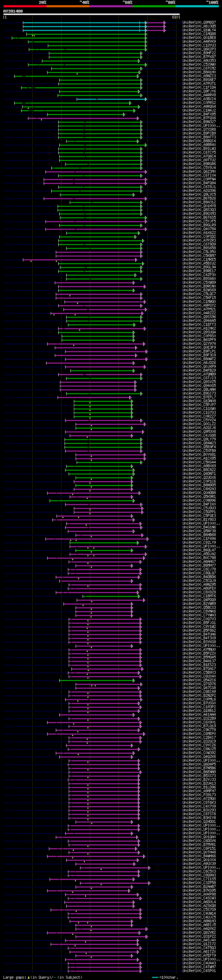Select hit UniRef100_A8J3Q5
222x980 pixels.
pos(199,26)
